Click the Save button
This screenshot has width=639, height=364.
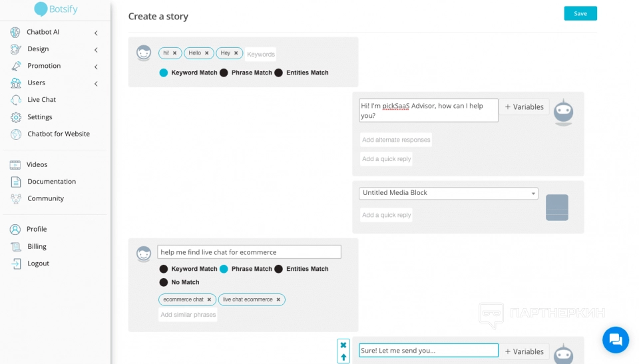tap(580, 13)
